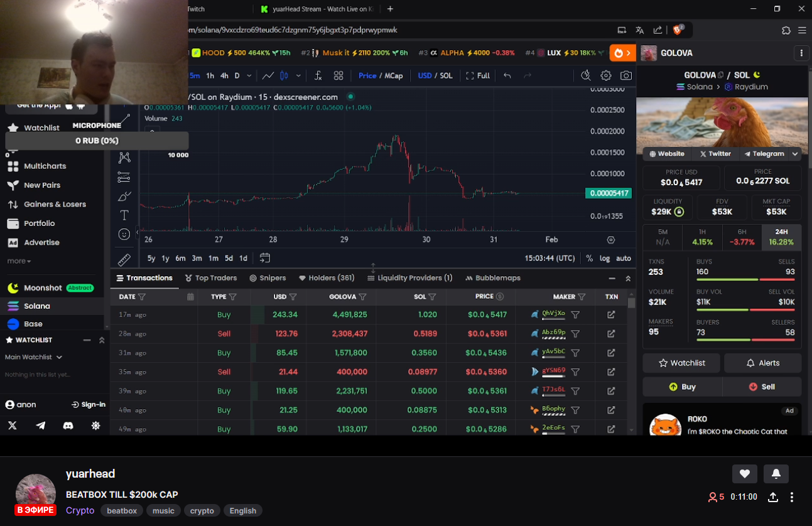Switch to Snipers tab
The width and height of the screenshot is (812, 526).
coord(268,278)
